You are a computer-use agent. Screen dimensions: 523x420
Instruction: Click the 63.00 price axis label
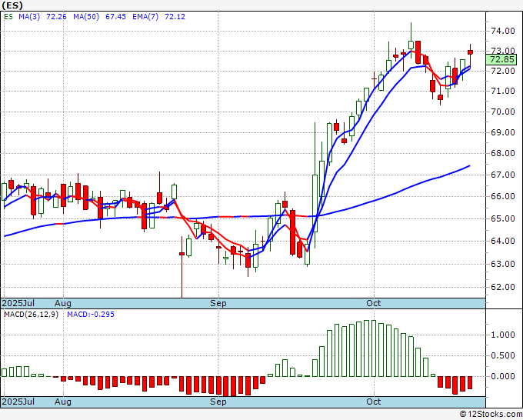(503, 264)
